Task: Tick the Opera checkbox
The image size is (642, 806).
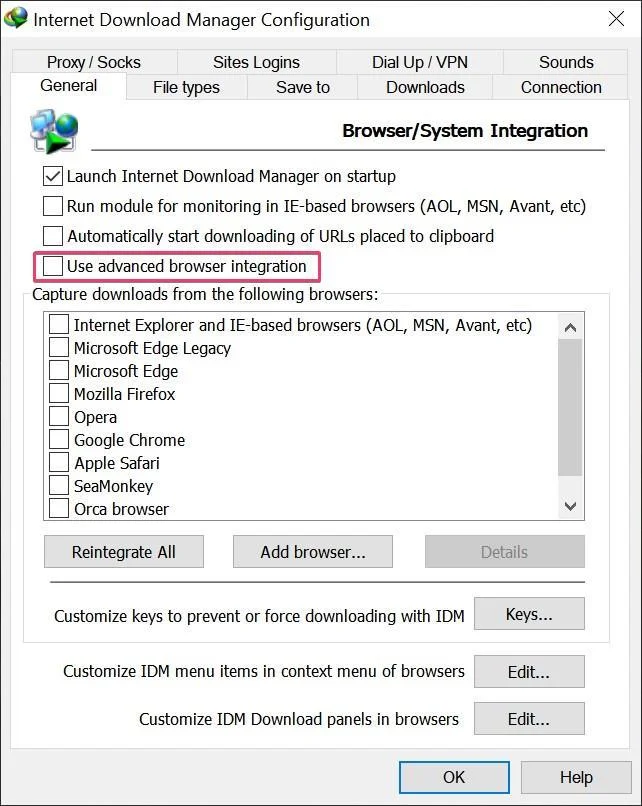Action: 59,416
